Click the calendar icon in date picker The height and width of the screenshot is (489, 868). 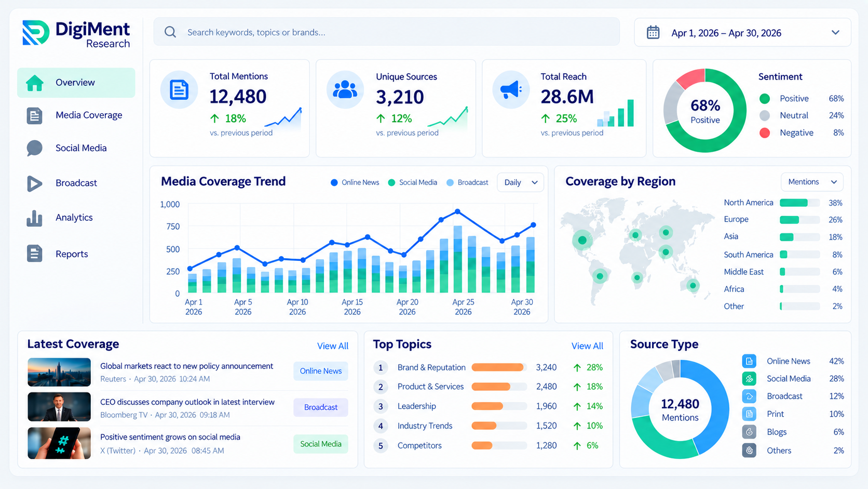pyautogui.click(x=653, y=33)
